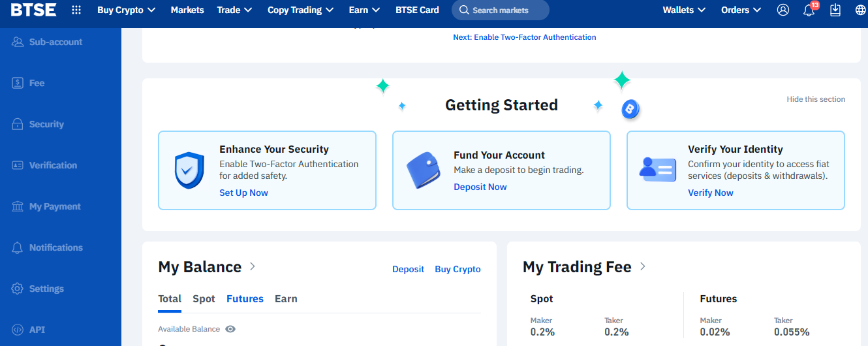Click the Sub-account sidebar icon
This screenshot has height=346, width=868.
click(18, 42)
